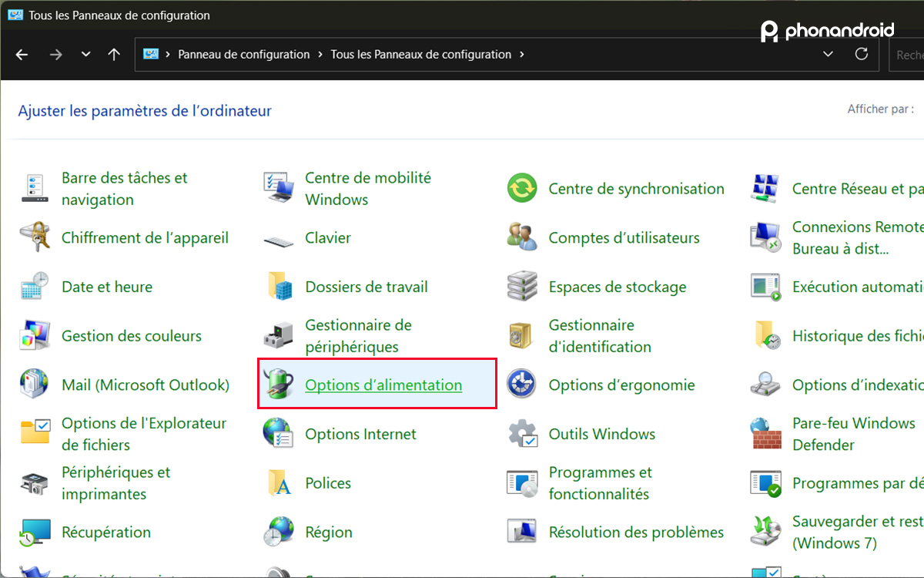This screenshot has width=924, height=578.
Task: Expand chevron after Tous les Panneaux breadcrumb
Action: 522,55
